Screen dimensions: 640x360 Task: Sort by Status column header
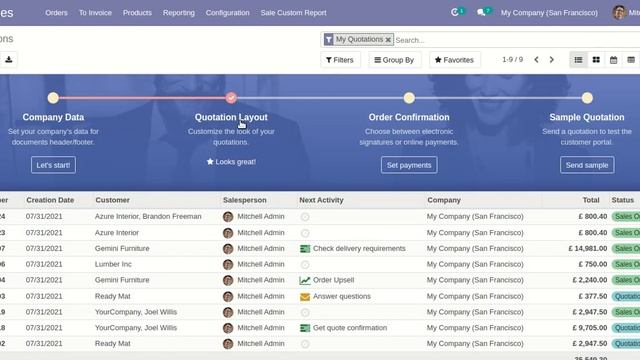622,200
